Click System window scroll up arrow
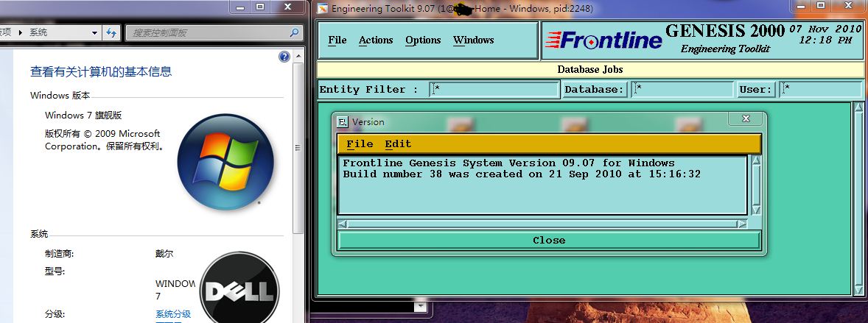 [x=298, y=57]
